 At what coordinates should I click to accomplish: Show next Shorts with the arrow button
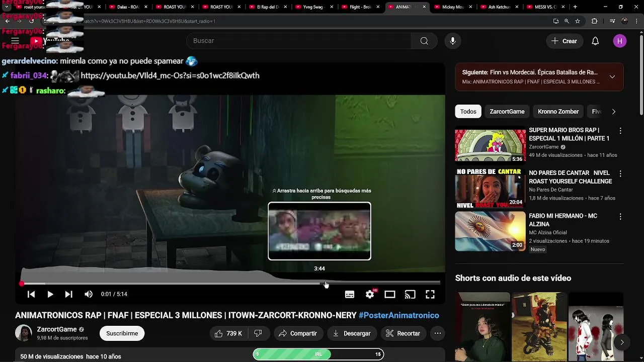622,342
